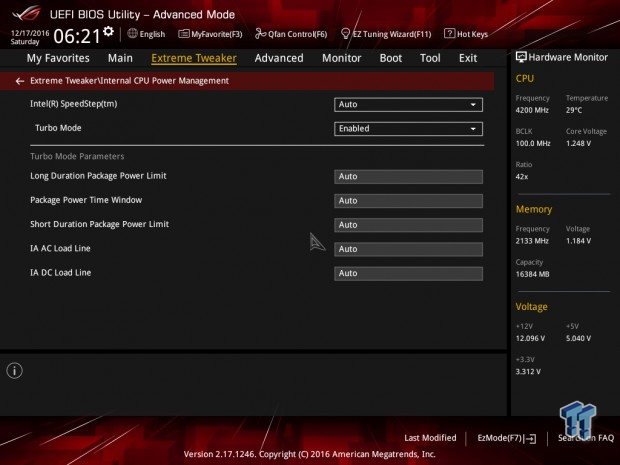Select IA AC Load Line label
This screenshot has height=465, width=620.
click(x=60, y=248)
